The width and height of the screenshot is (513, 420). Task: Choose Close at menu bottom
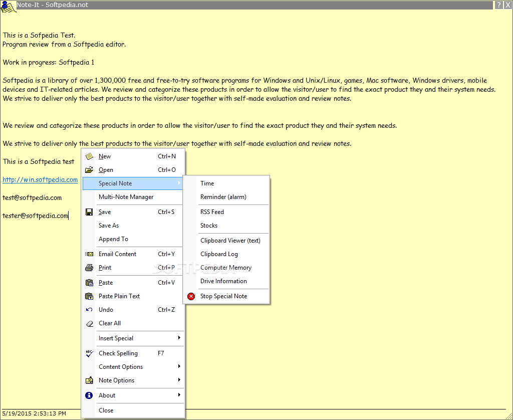(133, 410)
